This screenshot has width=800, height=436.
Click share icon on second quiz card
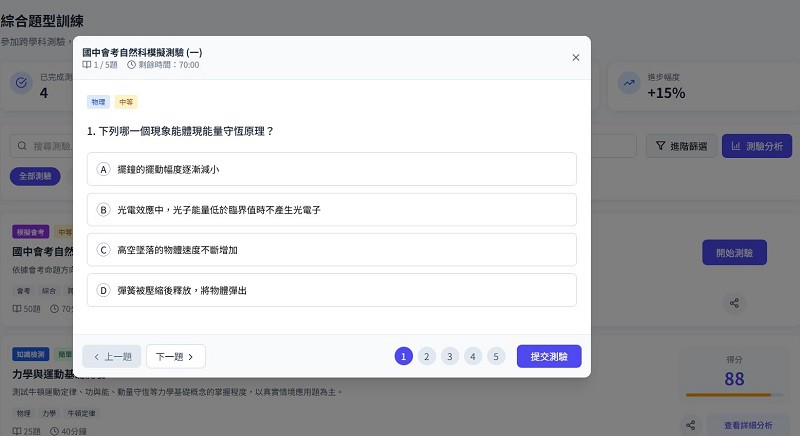[x=691, y=425]
